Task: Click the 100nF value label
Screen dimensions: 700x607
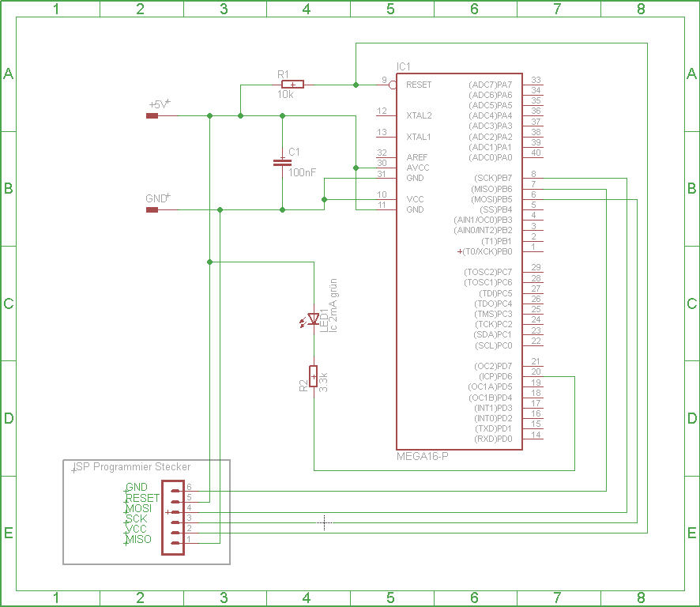Action: (x=303, y=172)
